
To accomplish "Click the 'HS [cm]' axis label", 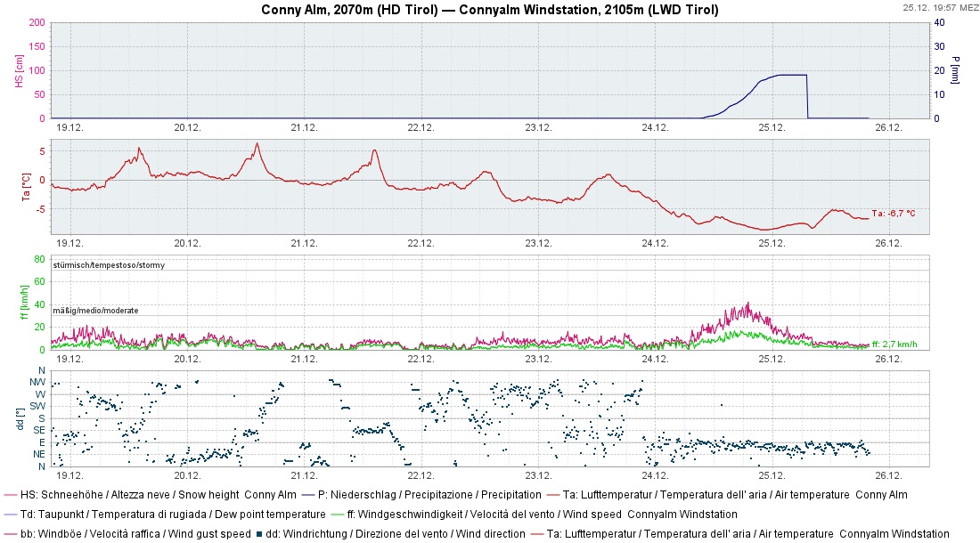I will (19, 69).
